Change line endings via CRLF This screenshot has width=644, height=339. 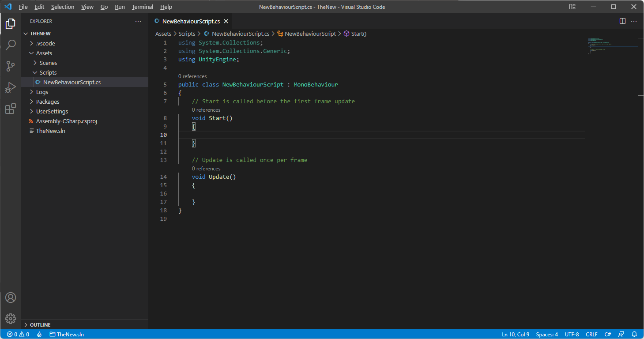tap(591, 334)
